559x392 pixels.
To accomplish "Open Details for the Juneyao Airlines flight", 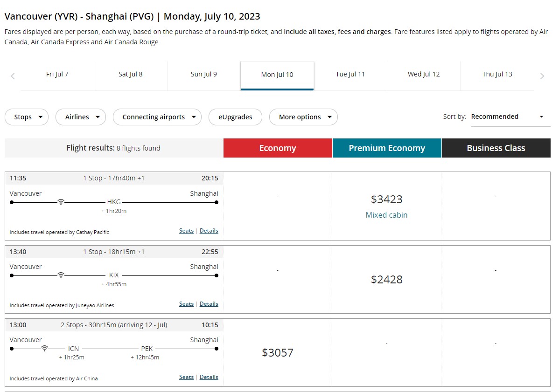I will point(209,304).
